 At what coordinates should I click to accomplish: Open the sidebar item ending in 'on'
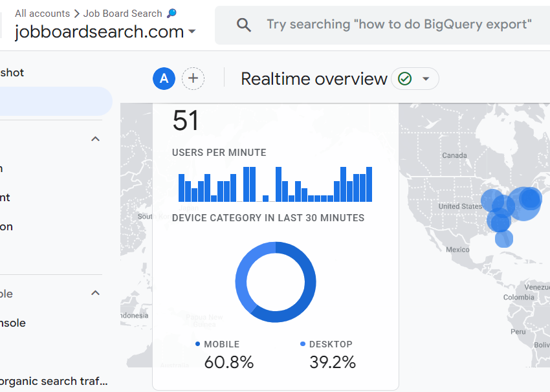[6, 226]
